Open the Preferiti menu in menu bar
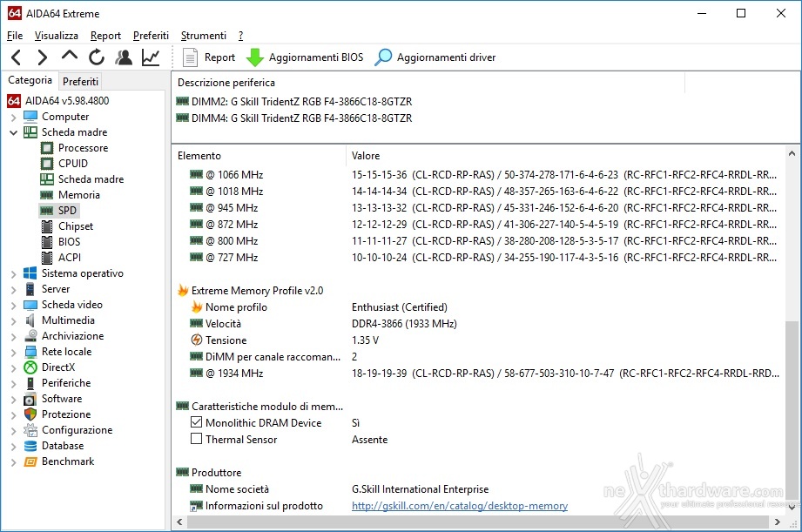The height and width of the screenshot is (532, 802). (151, 36)
